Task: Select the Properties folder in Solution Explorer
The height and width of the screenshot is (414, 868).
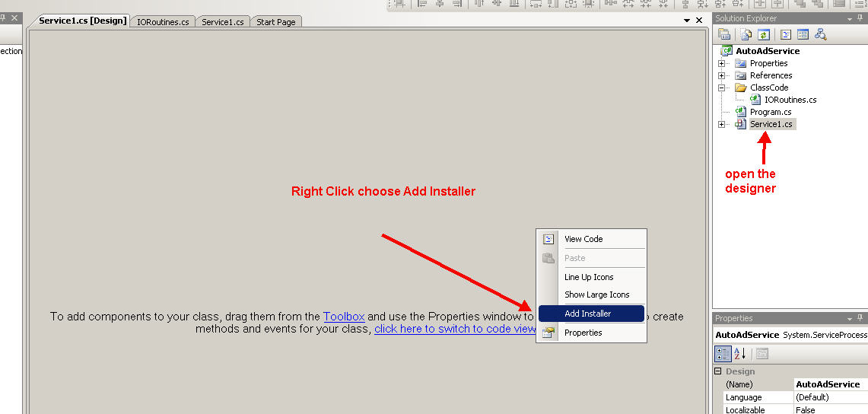Action: (x=768, y=63)
